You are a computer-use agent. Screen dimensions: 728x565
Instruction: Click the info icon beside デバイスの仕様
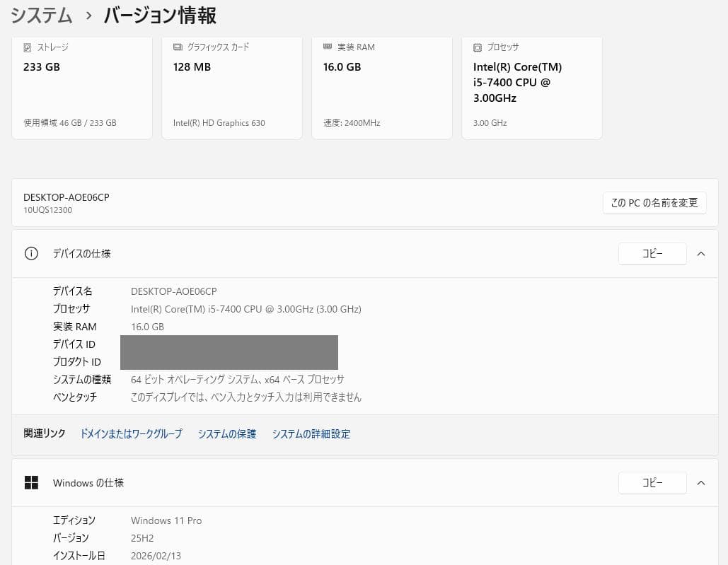[x=31, y=253]
